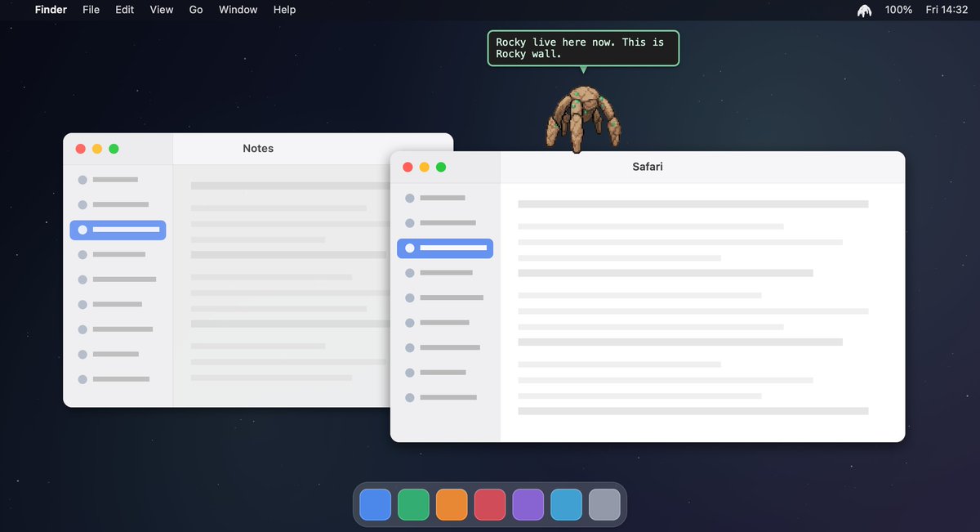
Task: Click the purple dock icon
Action: (x=528, y=504)
